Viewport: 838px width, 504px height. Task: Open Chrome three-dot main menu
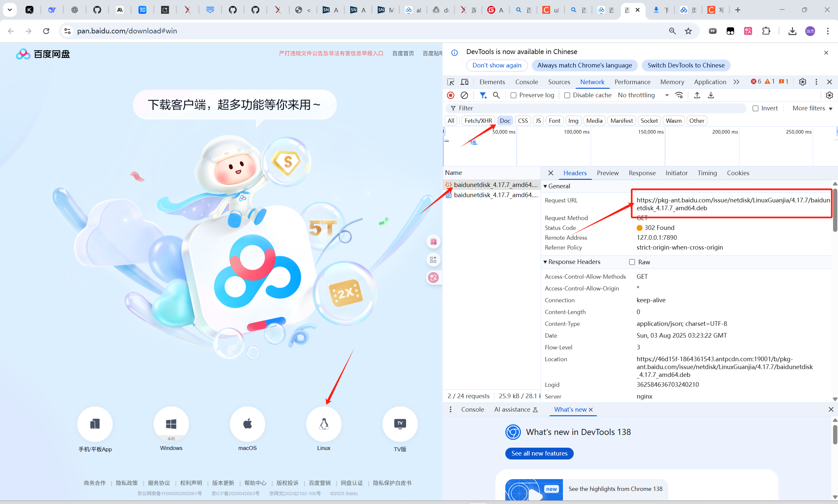[x=828, y=31]
